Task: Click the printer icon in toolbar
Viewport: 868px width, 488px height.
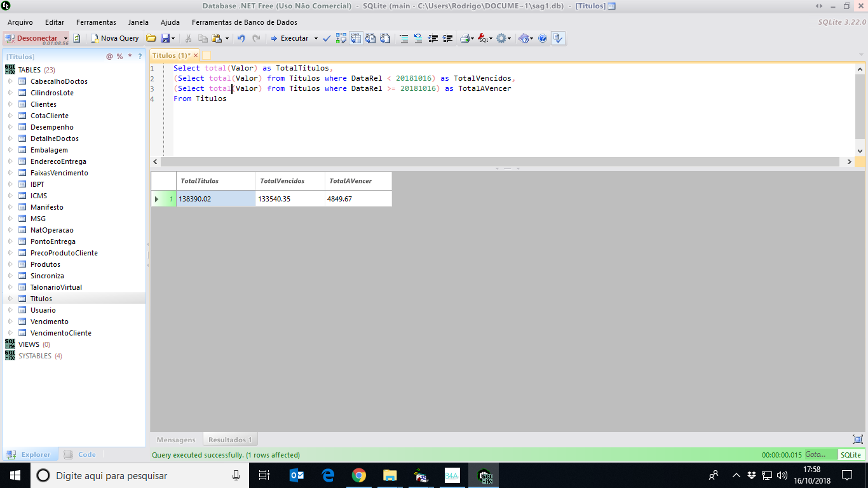Action: click(x=465, y=38)
